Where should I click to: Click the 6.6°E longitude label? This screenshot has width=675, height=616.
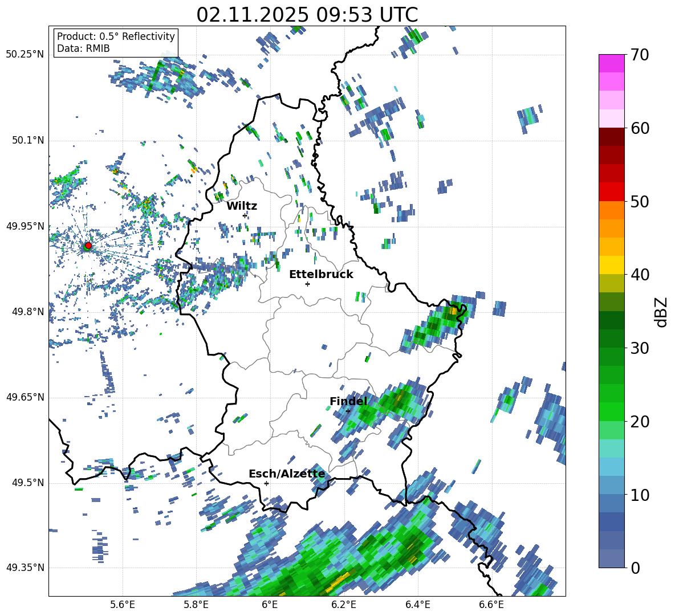click(491, 605)
